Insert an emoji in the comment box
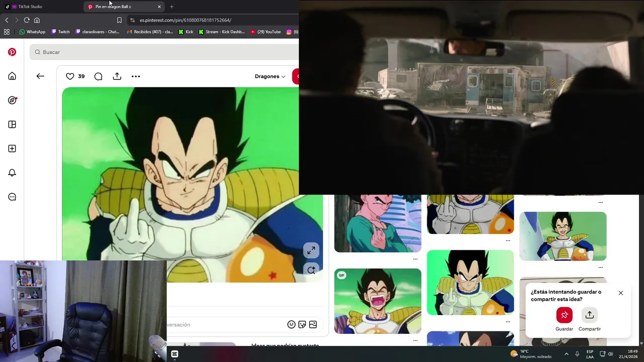644x362 pixels. pos(291,324)
